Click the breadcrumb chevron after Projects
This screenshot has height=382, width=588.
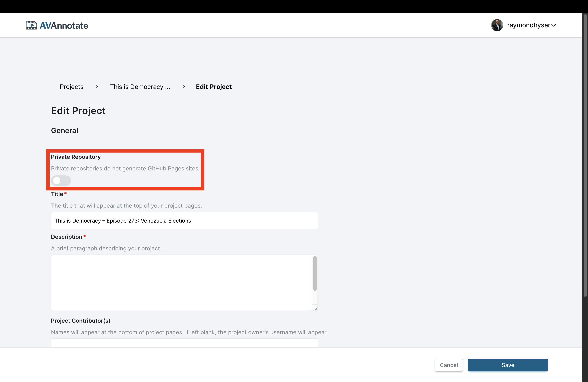click(x=97, y=87)
